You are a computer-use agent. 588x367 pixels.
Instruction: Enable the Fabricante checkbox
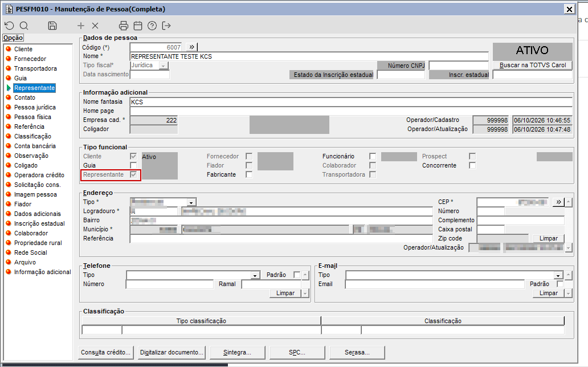249,174
